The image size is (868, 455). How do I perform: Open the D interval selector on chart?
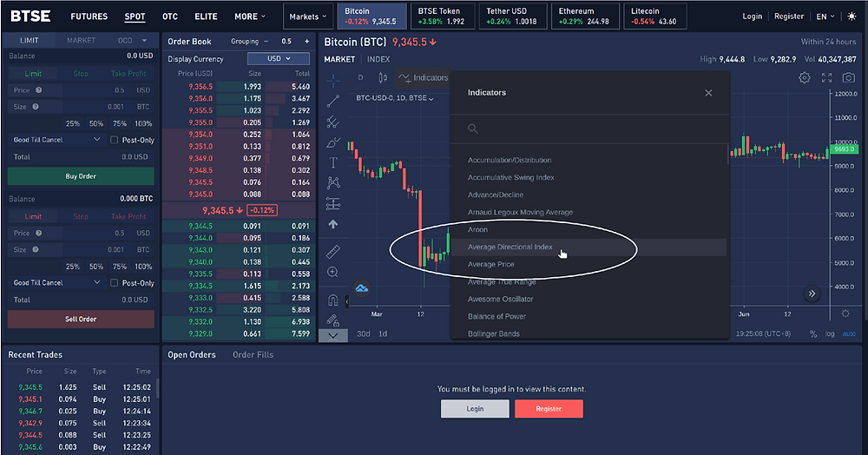[361, 77]
